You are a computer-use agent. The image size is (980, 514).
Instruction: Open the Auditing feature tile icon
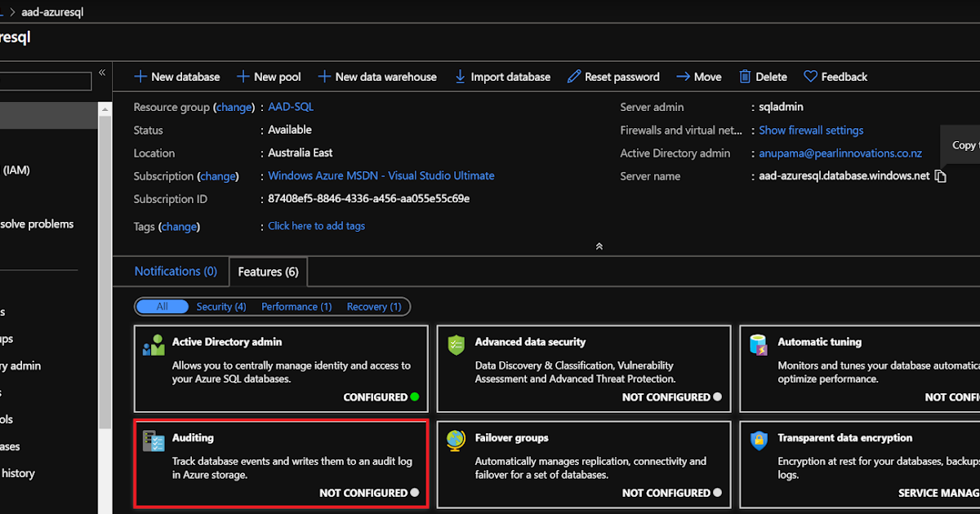(x=153, y=441)
